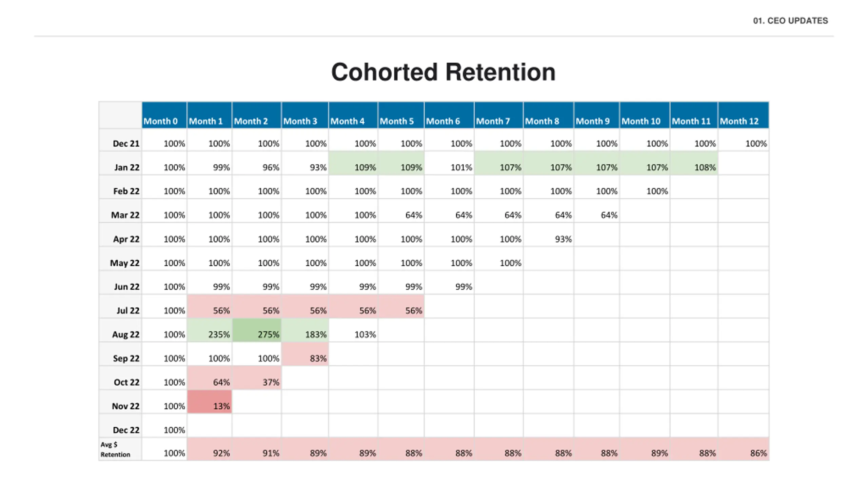Select the Month 6 column header
Image resolution: width=868 pixels, height=488 pixels.
443,121
